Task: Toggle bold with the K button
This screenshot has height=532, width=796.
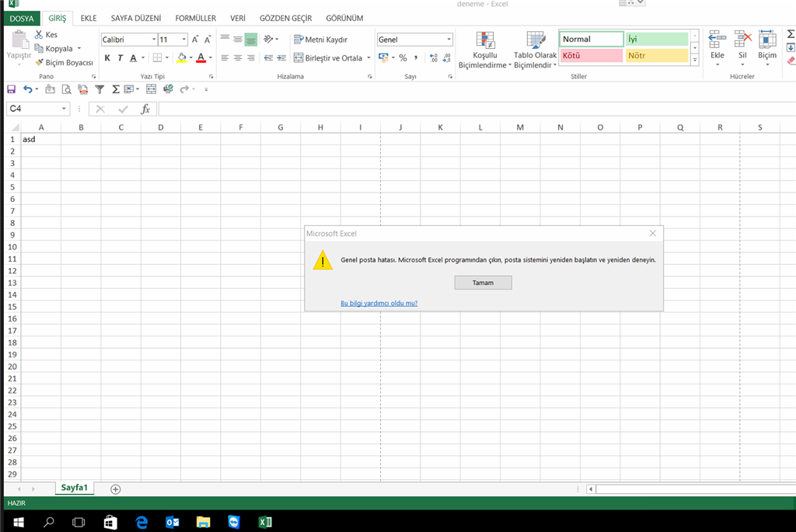Action: coord(107,57)
